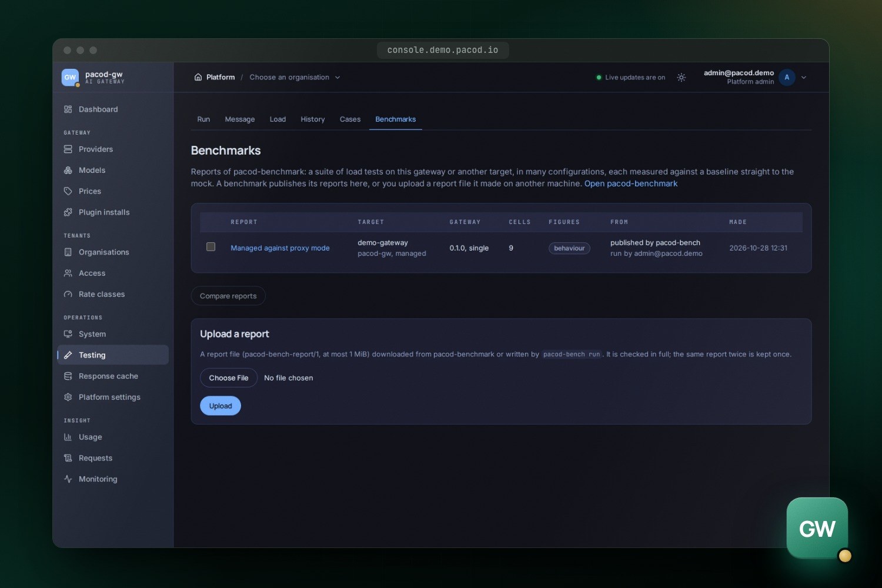Toggle light theme with the sun icon

point(681,78)
